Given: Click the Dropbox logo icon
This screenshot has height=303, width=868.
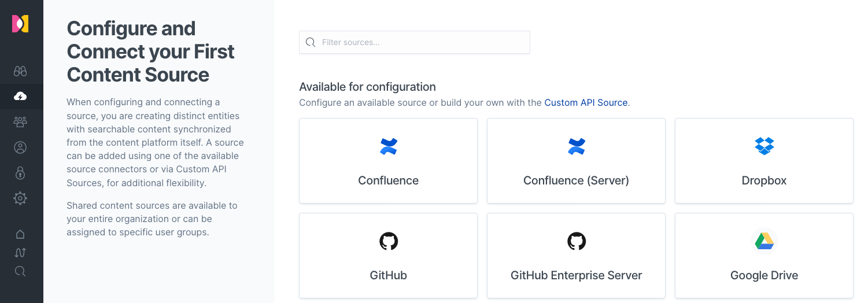Looking at the screenshot, I should point(764,146).
